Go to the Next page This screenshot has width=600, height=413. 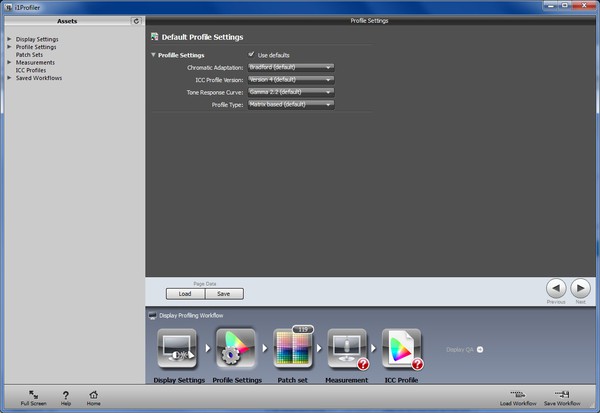point(580,288)
